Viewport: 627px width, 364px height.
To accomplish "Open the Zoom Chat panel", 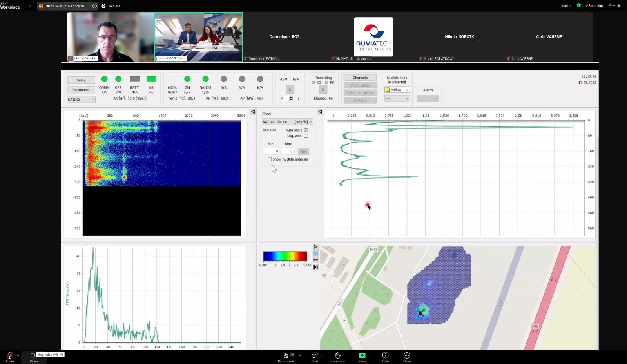I will pos(314,357).
